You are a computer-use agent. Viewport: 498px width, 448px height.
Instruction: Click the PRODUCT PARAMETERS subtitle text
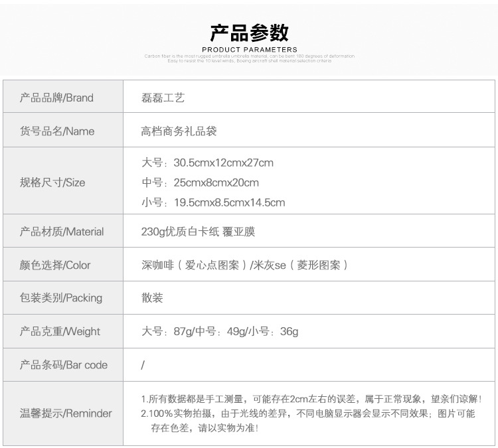(x=250, y=50)
